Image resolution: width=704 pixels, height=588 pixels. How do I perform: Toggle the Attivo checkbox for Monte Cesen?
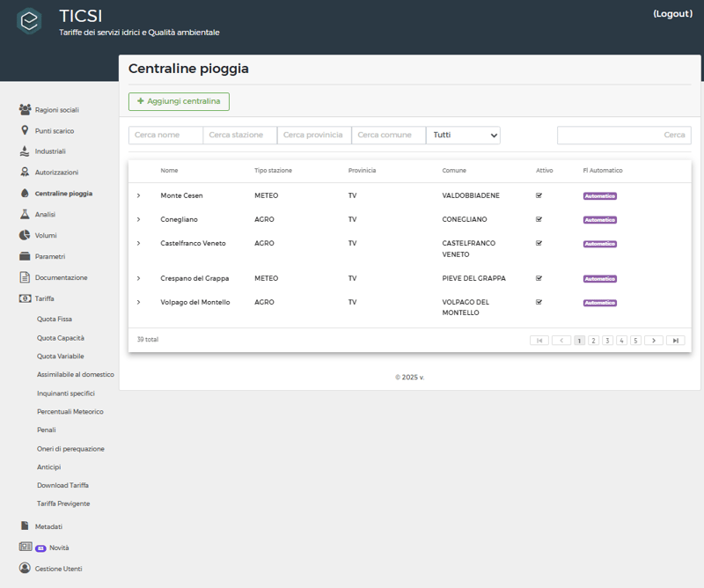(x=539, y=195)
